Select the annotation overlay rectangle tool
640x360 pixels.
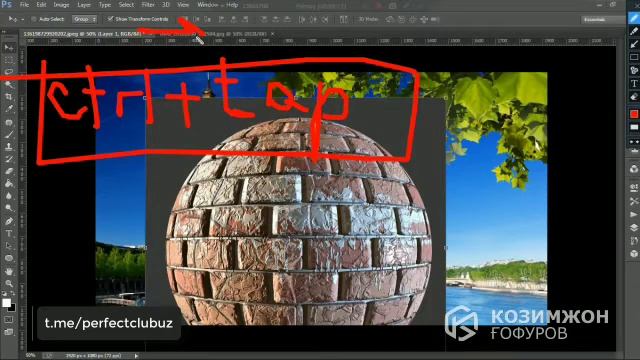[x=634, y=57]
